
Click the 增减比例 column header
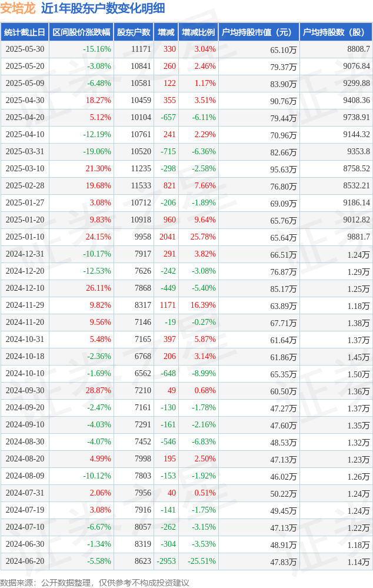click(x=198, y=32)
